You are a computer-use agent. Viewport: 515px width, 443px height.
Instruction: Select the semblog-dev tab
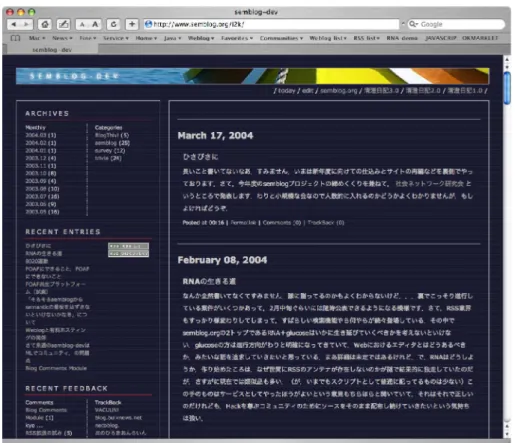[x=52, y=50]
